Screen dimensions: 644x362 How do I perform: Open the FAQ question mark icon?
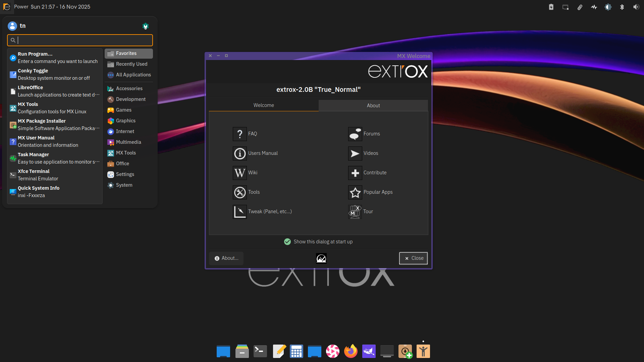point(239,134)
